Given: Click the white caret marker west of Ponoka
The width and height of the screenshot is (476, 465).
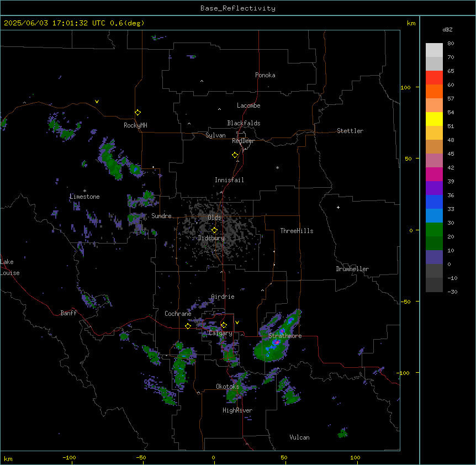Looking at the screenshot, I should [x=202, y=81].
